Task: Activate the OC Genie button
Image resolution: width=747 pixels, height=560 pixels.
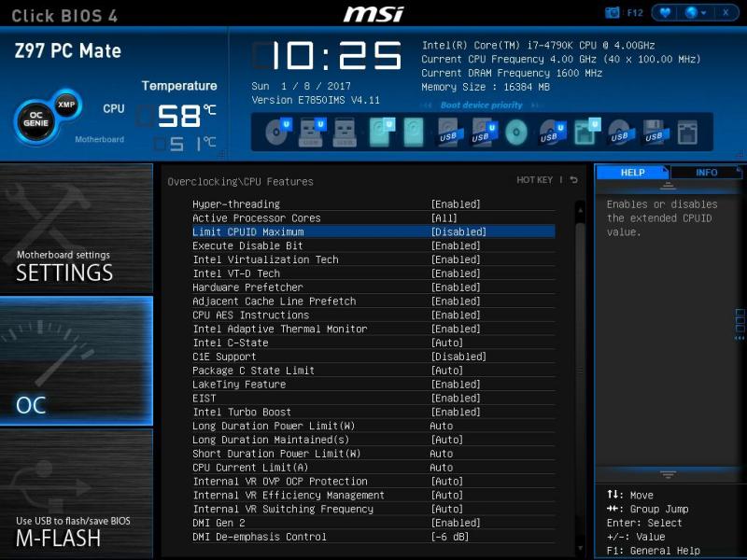Action: (35, 119)
